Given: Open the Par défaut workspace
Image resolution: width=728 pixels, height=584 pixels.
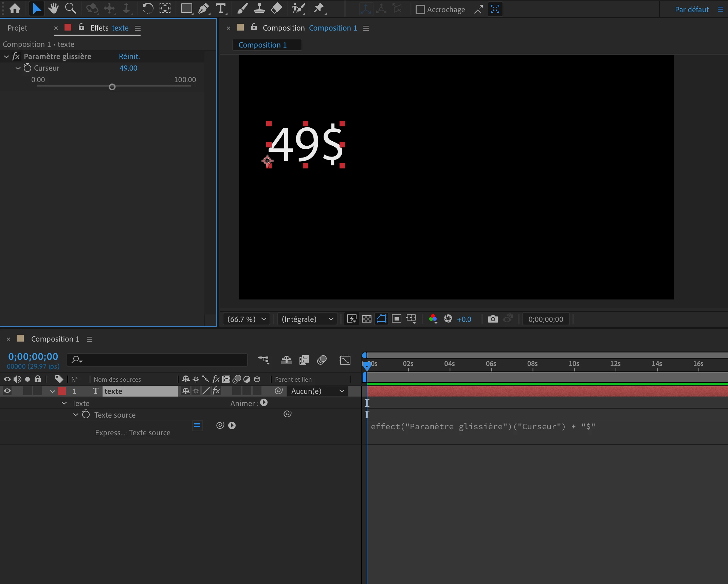Looking at the screenshot, I should (x=691, y=10).
